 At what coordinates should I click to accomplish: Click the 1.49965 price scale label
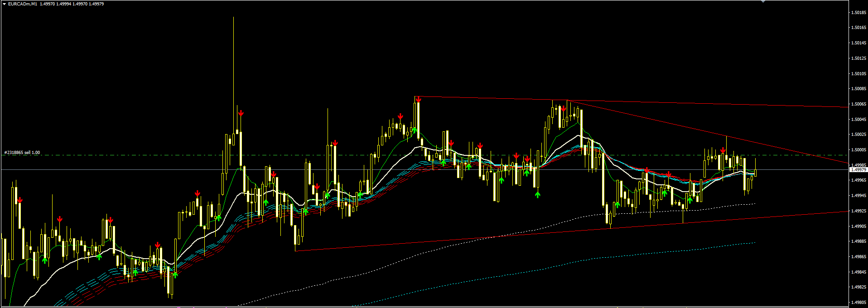pos(859,180)
